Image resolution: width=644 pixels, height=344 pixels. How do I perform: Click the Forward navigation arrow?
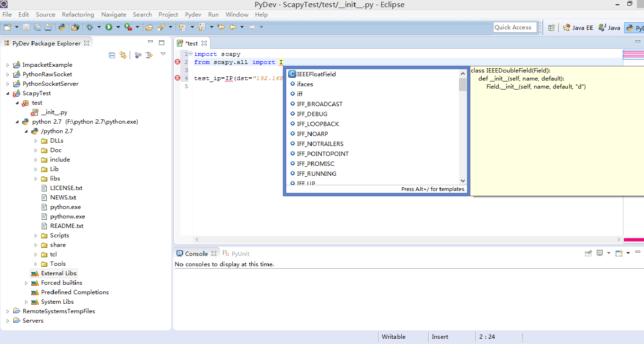point(252,27)
